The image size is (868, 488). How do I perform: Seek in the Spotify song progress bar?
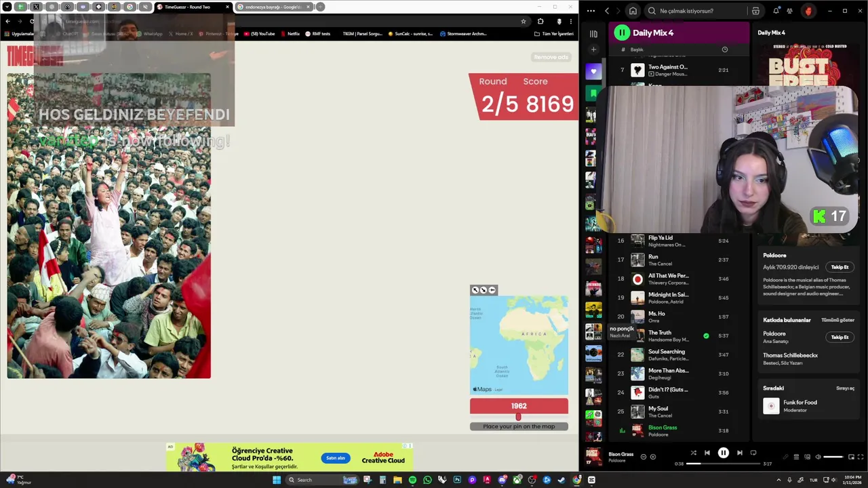(x=724, y=464)
